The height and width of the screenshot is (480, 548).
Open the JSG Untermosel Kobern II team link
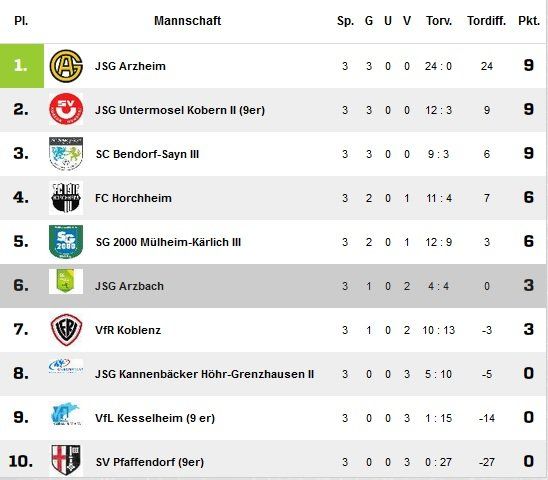pos(180,110)
